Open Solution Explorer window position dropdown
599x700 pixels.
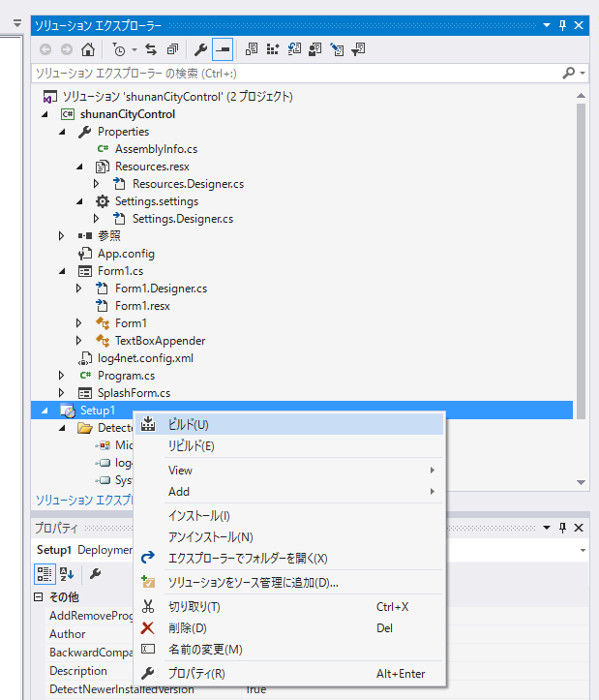pos(547,25)
